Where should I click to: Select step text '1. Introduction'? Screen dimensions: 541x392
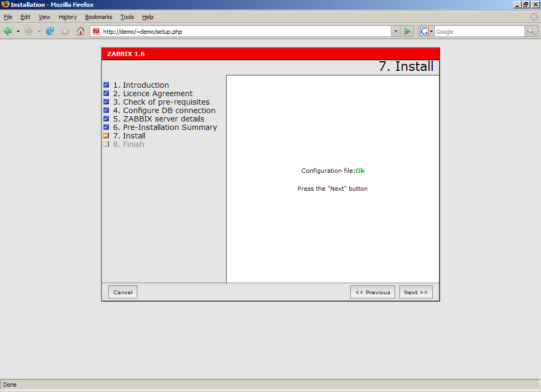point(141,85)
